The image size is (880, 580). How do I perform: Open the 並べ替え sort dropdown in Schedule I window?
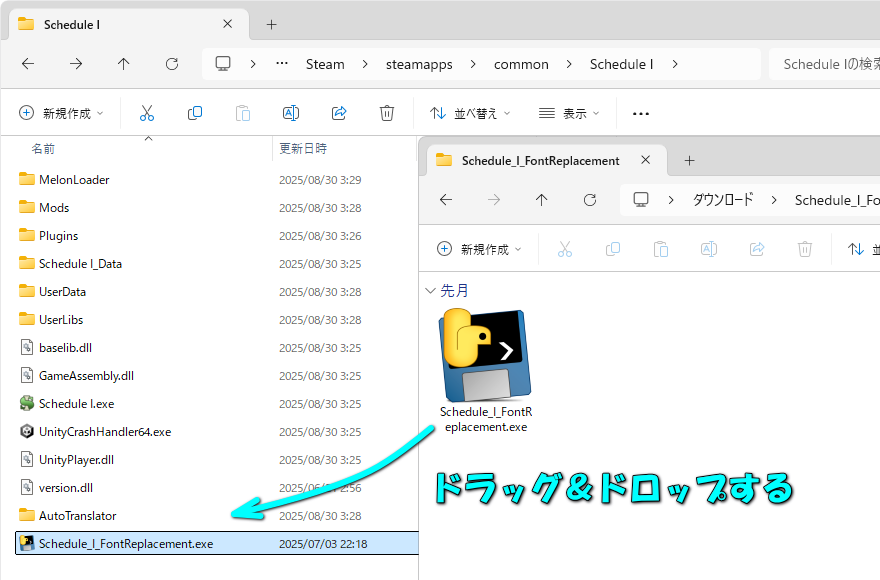(470, 113)
